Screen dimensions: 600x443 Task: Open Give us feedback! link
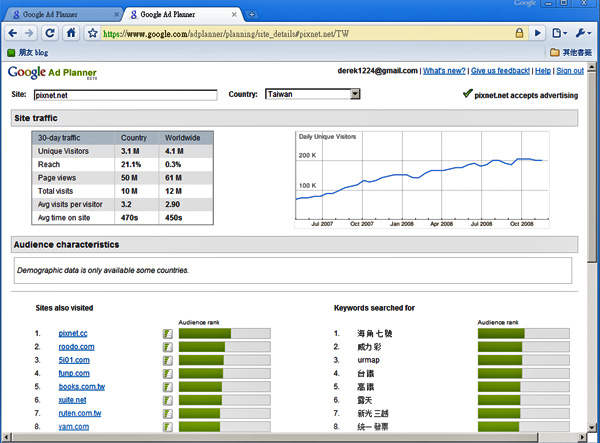click(x=500, y=71)
